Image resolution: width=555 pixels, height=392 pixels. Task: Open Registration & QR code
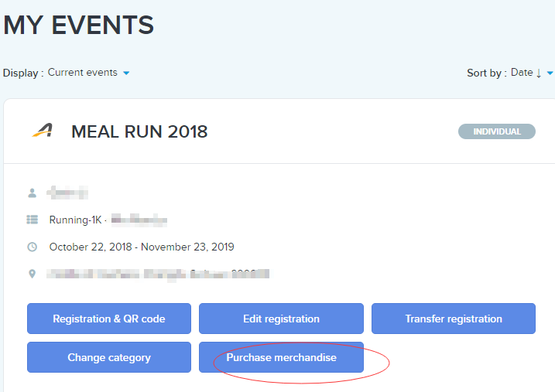(x=109, y=319)
